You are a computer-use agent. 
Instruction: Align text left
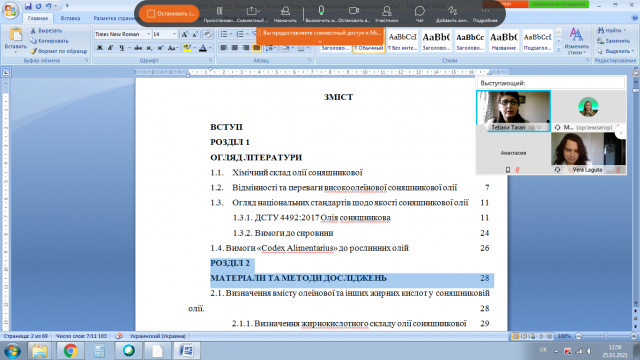[224, 48]
